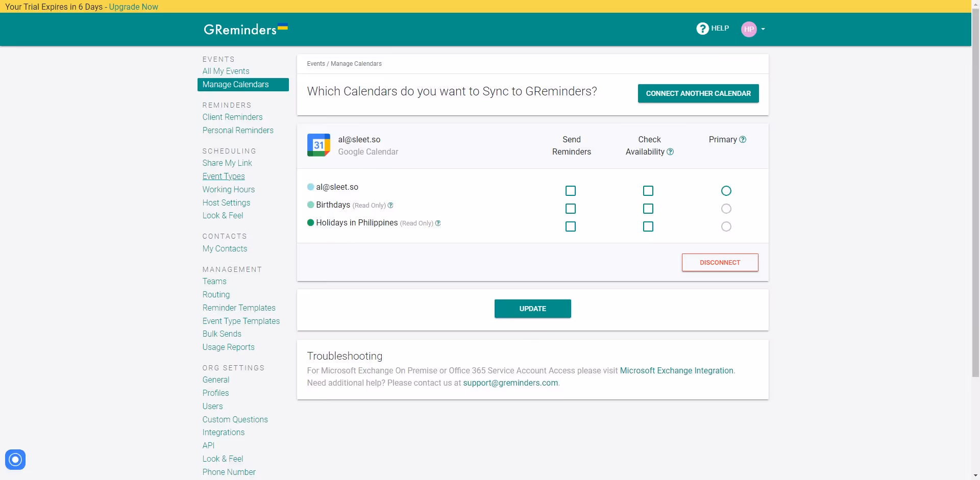Click the Holidays in Philippines color dot

click(310, 223)
